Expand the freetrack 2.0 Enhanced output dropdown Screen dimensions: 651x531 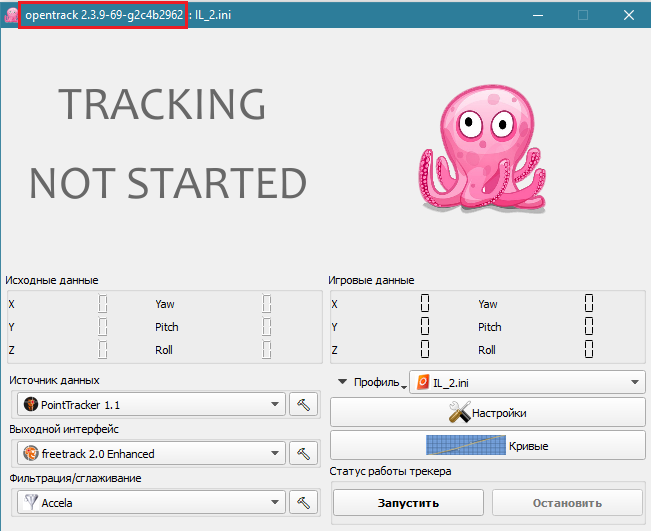pos(151,453)
